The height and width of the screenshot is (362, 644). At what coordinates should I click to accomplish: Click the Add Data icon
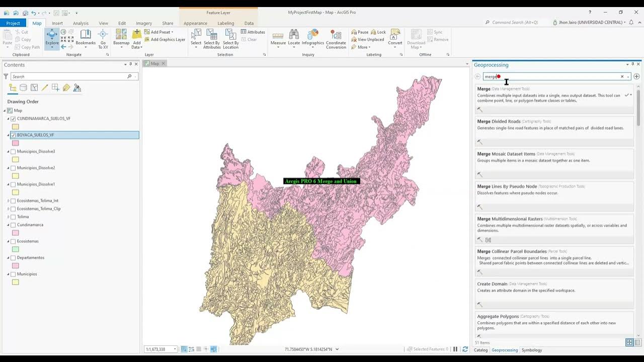pyautogui.click(x=136, y=34)
